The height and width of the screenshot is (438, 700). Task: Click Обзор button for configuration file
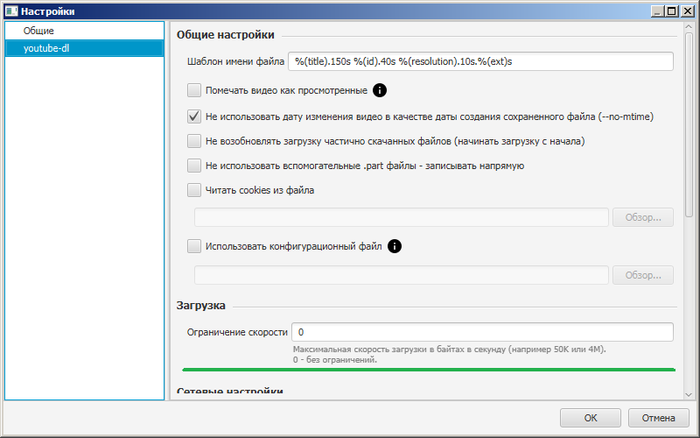[643, 275]
